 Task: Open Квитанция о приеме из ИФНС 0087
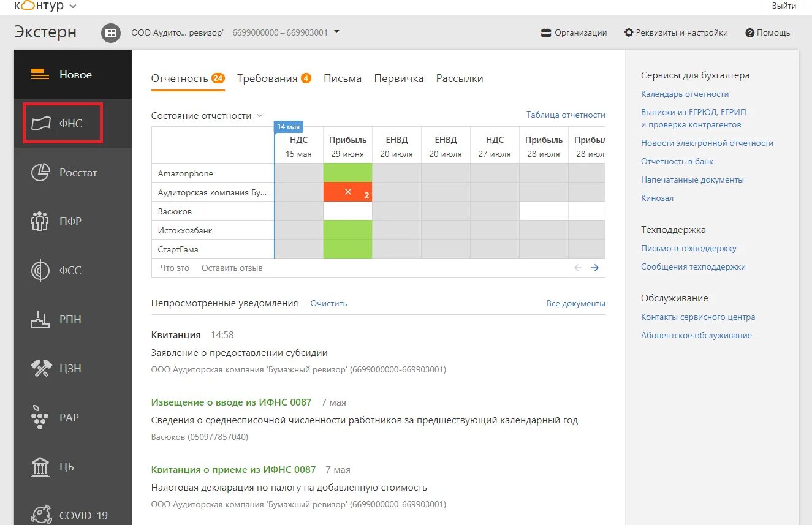(x=233, y=470)
